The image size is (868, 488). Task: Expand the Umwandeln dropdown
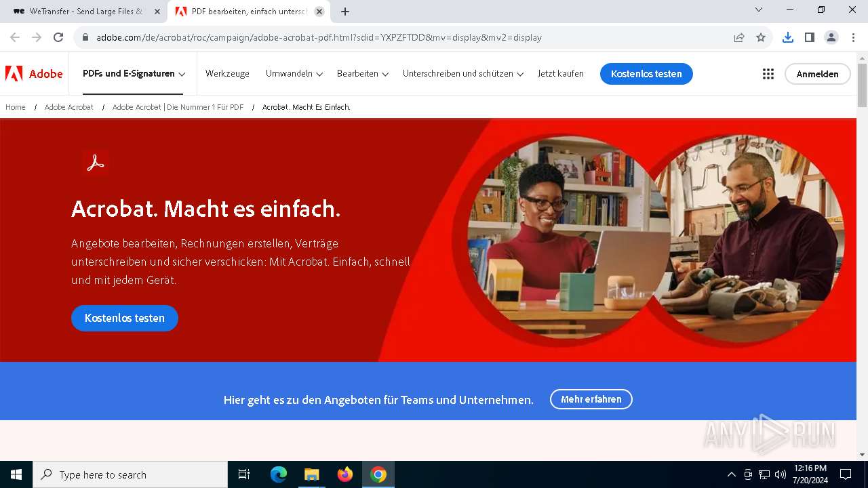click(x=294, y=74)
